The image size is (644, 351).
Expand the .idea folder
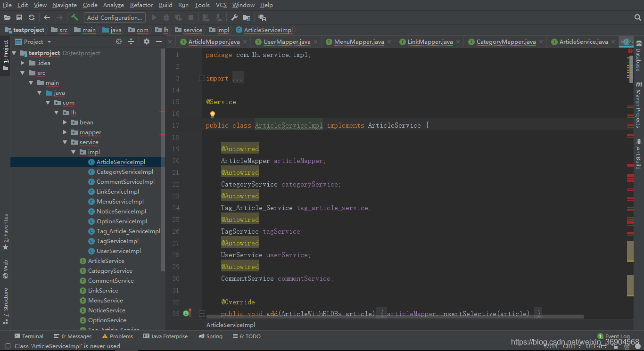click(23, 63)
